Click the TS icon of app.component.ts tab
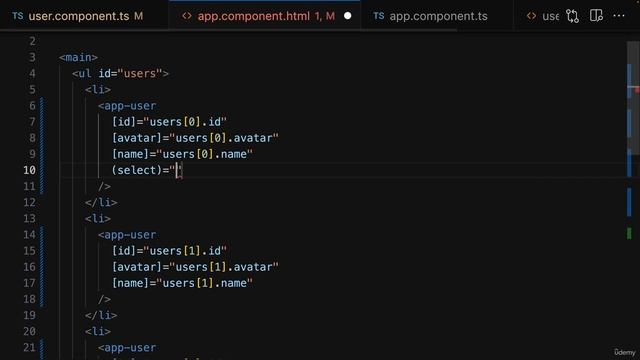The image size is (640, 360). [x=378, y=16]
